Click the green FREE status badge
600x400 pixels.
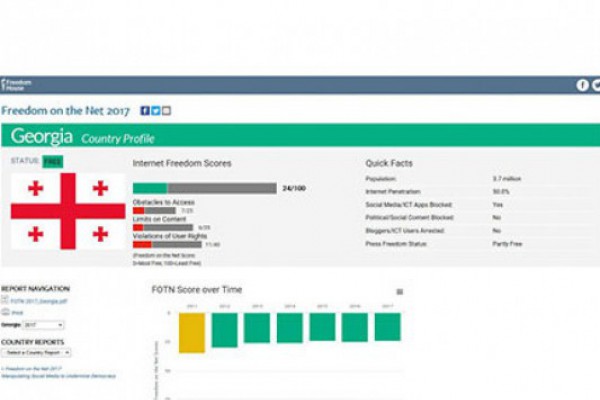(52, 162)
